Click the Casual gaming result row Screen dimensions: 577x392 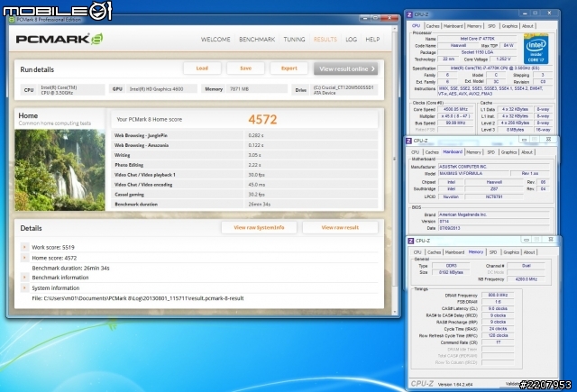[x=244, y=194]
